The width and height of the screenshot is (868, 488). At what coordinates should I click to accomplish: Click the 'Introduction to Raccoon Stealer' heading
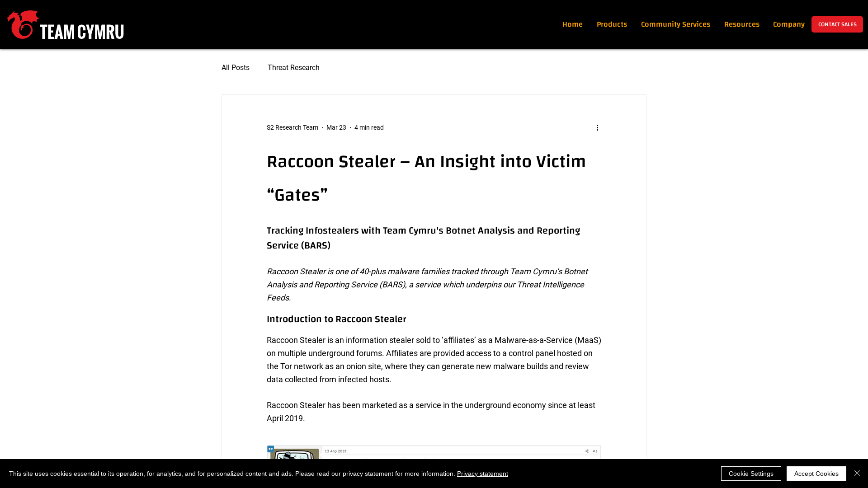336,319
